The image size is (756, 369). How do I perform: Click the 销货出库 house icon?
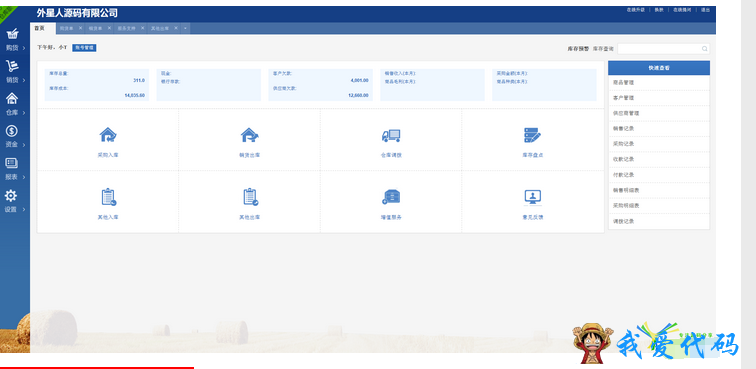(x=249, y=135)
